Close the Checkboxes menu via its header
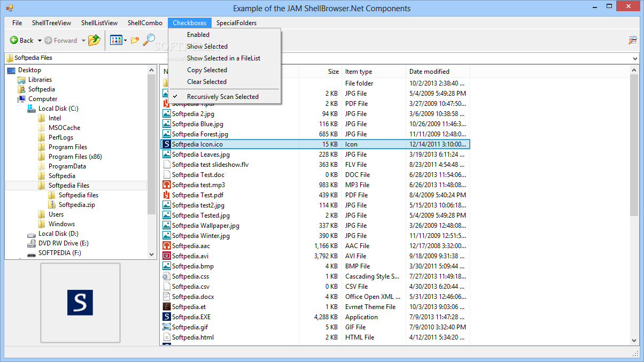644x362 pixels. point(190,23)
